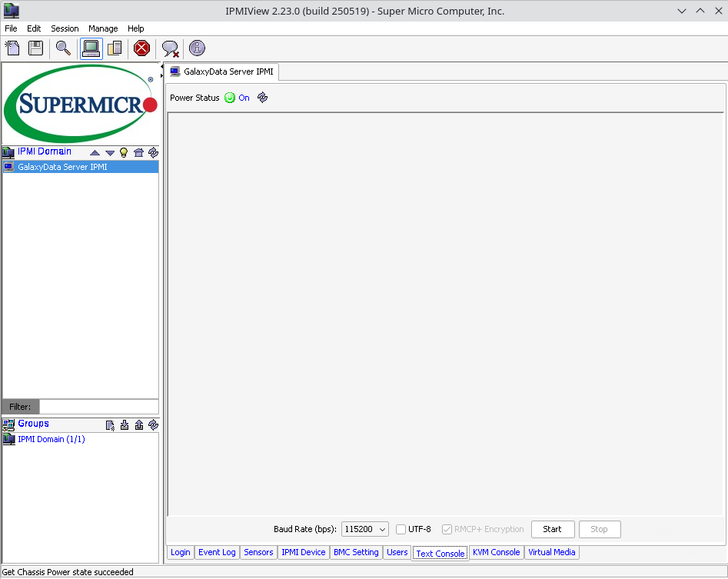Open the Edit menu
The width and height of the screenshot is (728, 579).
coord(34,28)
